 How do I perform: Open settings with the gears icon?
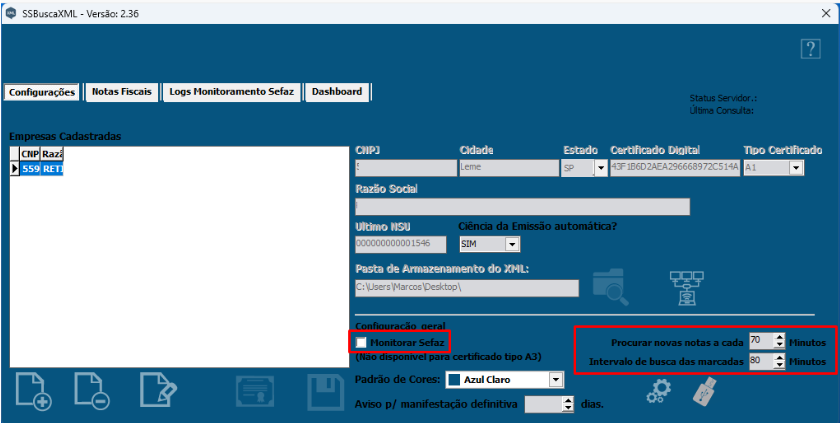tap(658, 392)
